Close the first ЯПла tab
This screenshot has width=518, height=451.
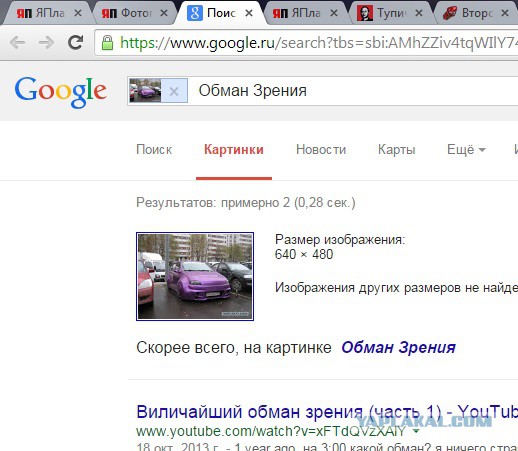(78, 13)
